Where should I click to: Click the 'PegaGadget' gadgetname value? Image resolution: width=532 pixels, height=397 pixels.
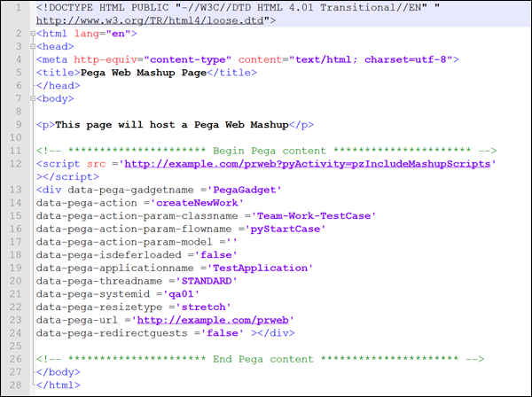245,190
